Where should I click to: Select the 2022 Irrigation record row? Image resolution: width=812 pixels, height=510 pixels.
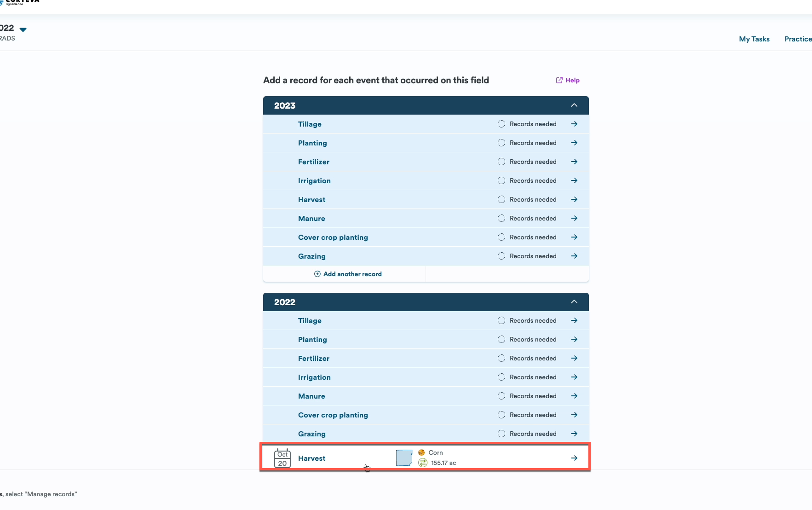tap(314, 377)
